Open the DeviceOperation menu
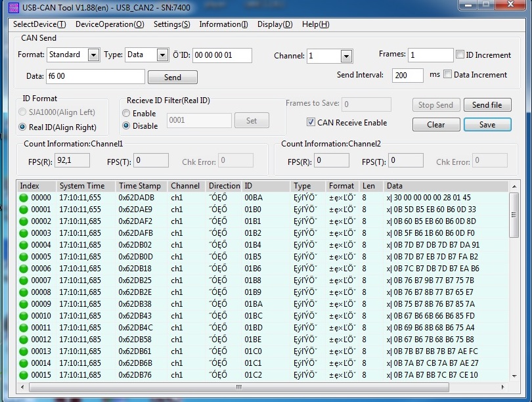 click(x=110, y=24)
